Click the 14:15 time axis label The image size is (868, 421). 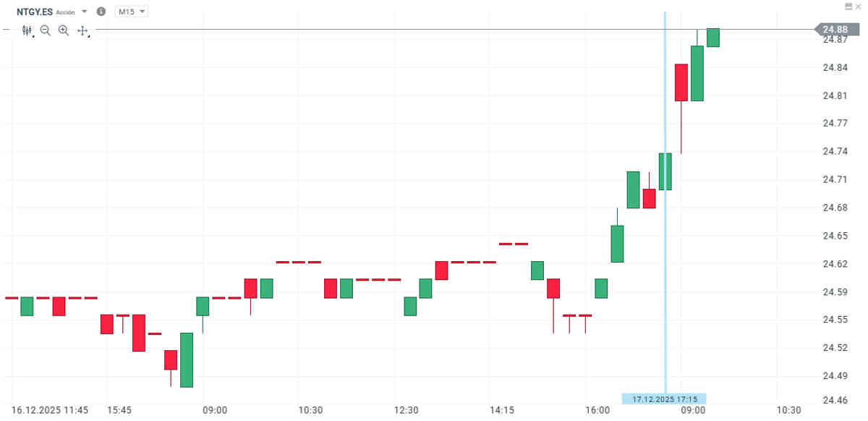pyautogui.click(x=502, y=410)
